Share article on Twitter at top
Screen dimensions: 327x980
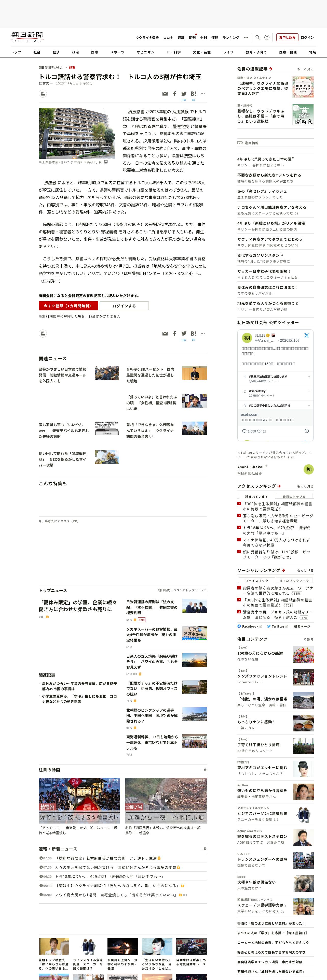tap(184, 94)
